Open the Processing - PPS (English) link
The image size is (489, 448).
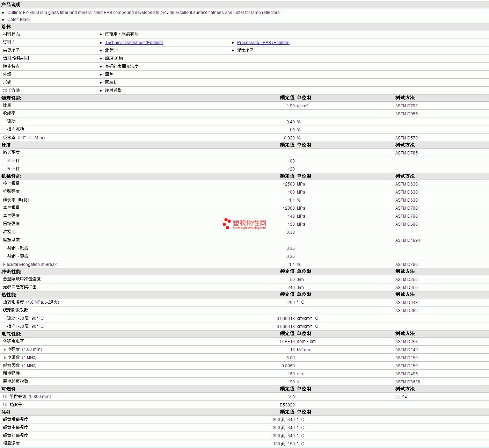[x=263, y=43]
